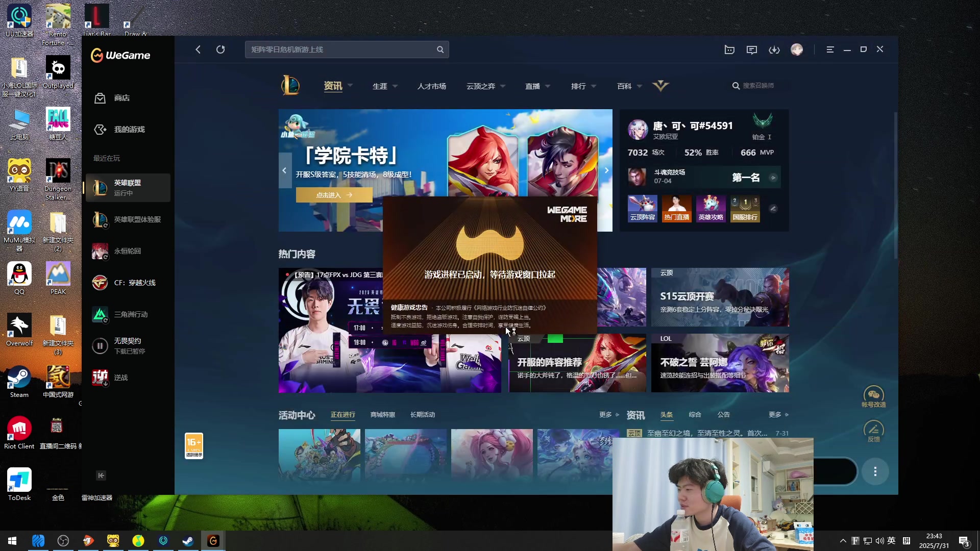Switch to 商城特惠 activity tab

[383, 415]
